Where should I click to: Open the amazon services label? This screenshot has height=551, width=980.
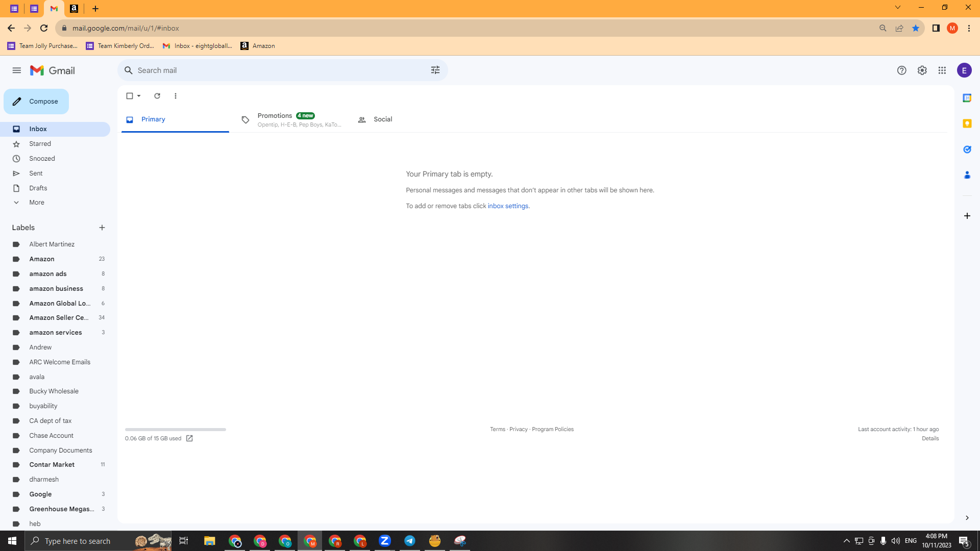click(x=55, y=333)
